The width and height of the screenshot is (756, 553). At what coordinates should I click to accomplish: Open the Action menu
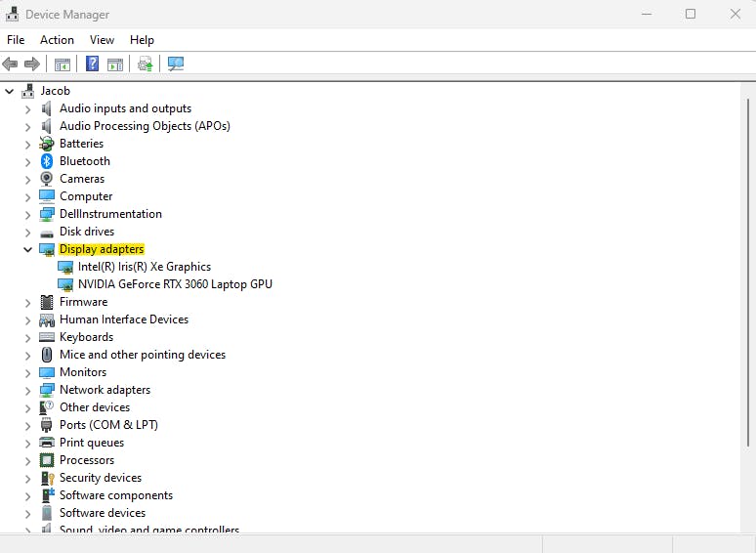57,40
